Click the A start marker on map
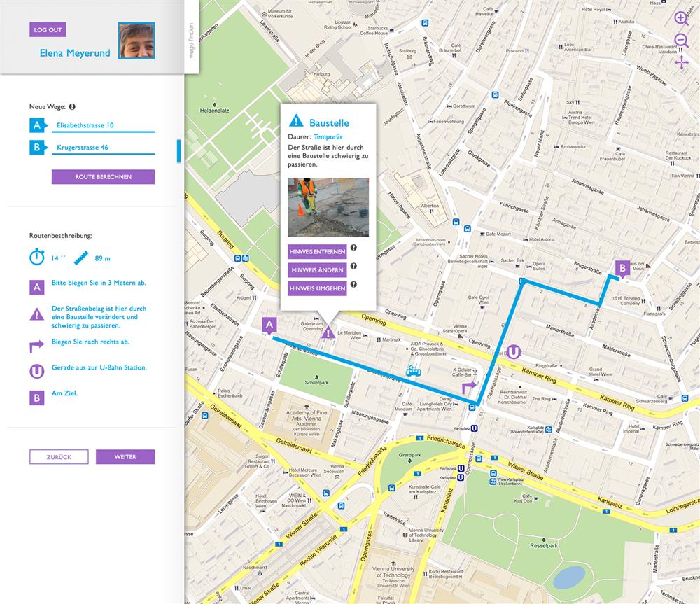This screenshot has width=700, height=604. coord(269,325)
